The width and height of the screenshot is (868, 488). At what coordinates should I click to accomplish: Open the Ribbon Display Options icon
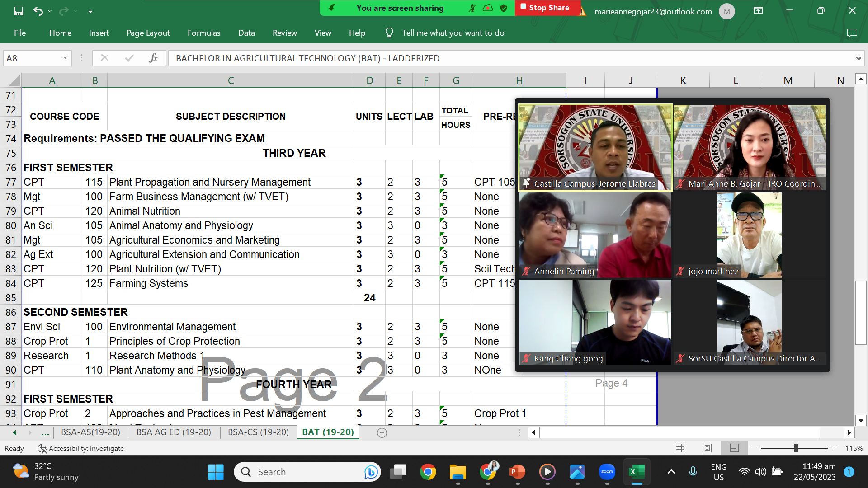click(758, 11)
